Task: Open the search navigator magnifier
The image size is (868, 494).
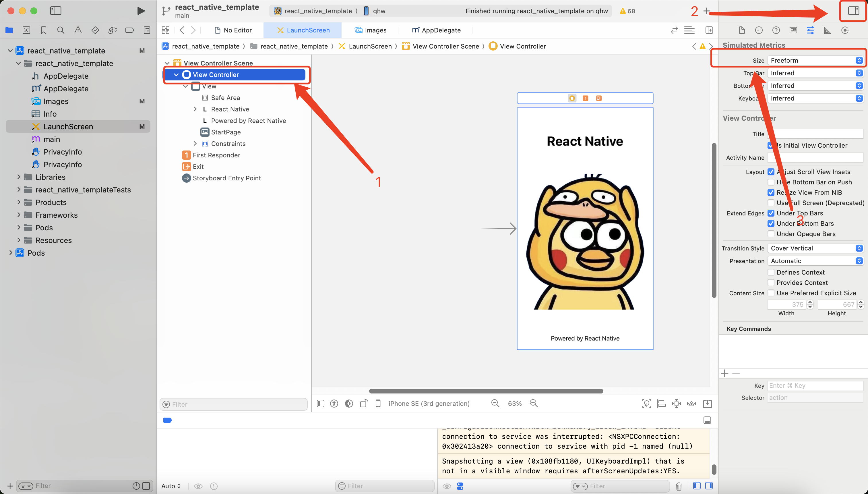Action: coord(61,30)
